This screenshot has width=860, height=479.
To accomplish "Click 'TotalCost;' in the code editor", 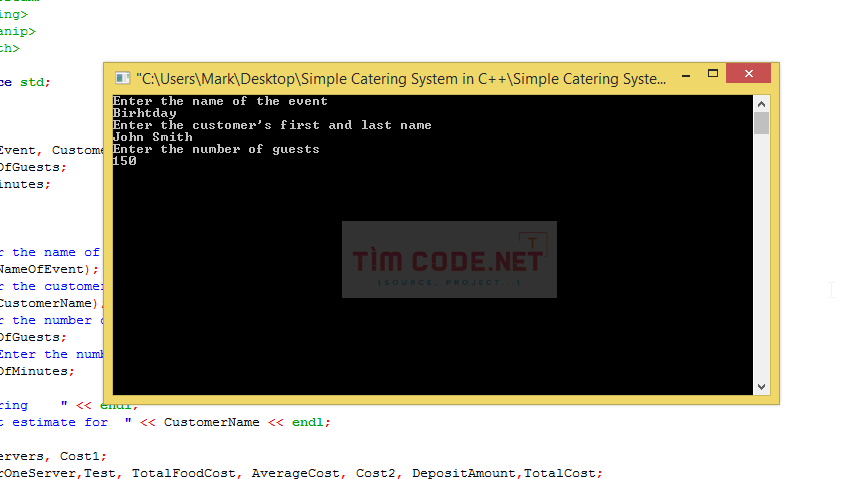I will (x=563, y=473).
